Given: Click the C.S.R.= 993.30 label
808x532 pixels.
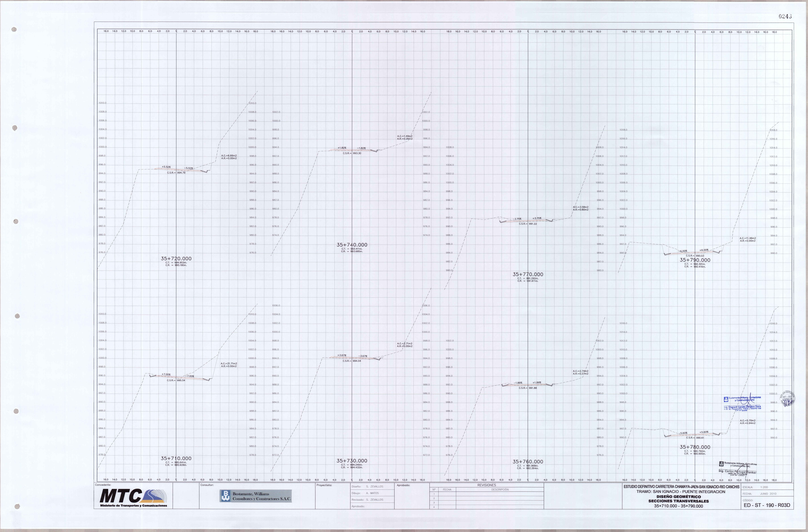Looking at the screenshot, I should (352, 154).
